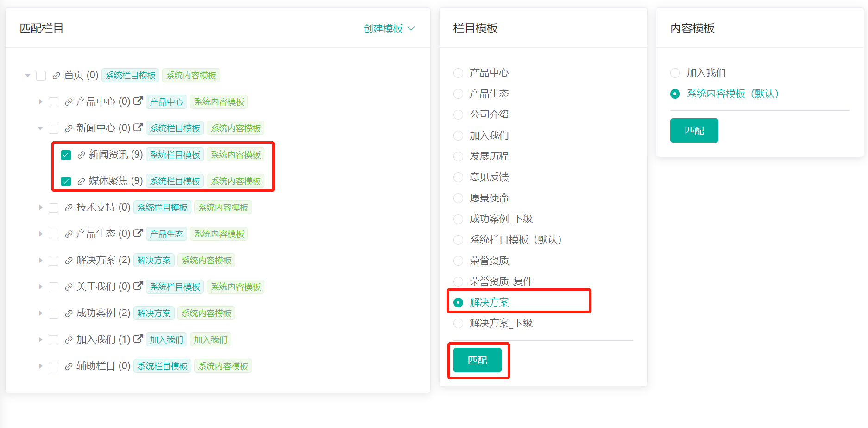Image resolution: width=868 pixels, height=428 pixels.
Task: Click the 系统栏目模板 tag beside 首页
Action: pos(130,76)
